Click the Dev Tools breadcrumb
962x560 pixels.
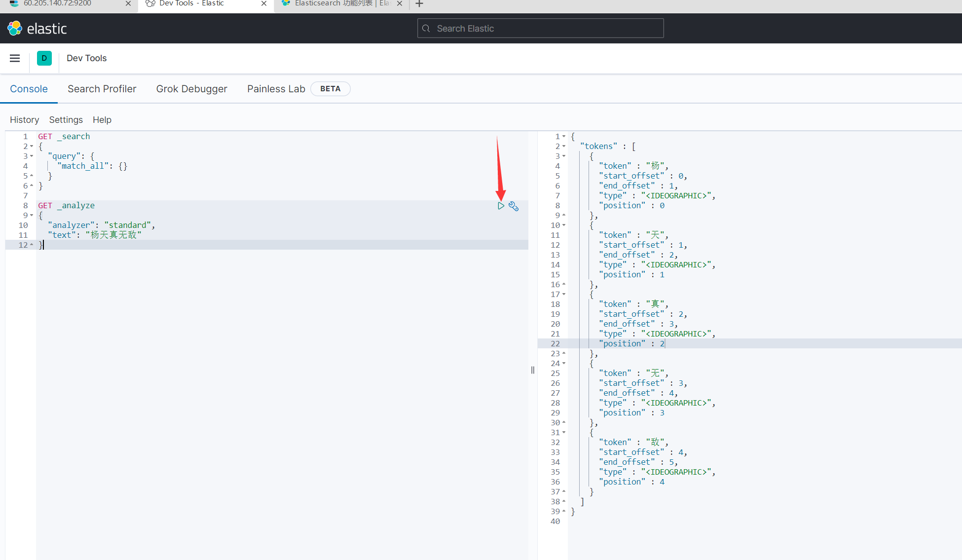[87, 58]
